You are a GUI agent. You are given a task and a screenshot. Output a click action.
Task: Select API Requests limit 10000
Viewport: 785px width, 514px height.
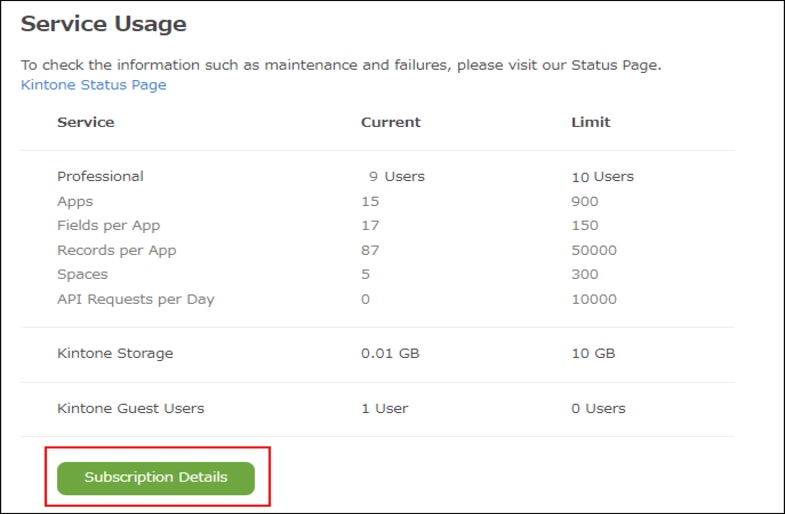[594, 299]
